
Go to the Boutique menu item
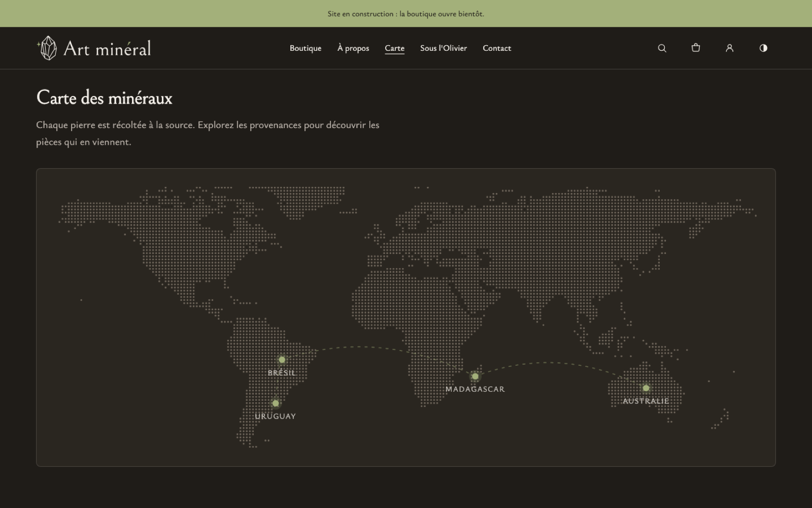coord(306,48)
